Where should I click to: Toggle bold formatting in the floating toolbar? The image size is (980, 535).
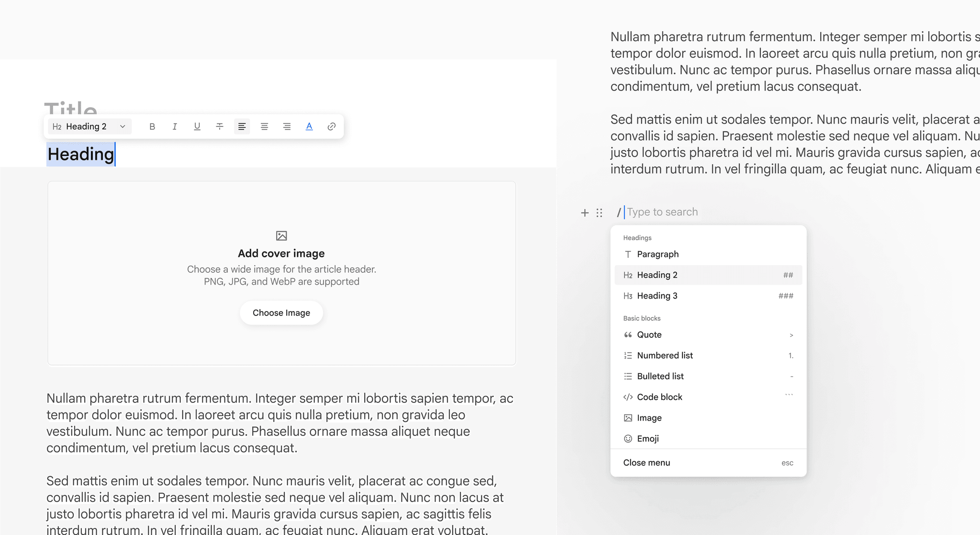(152, 127)
